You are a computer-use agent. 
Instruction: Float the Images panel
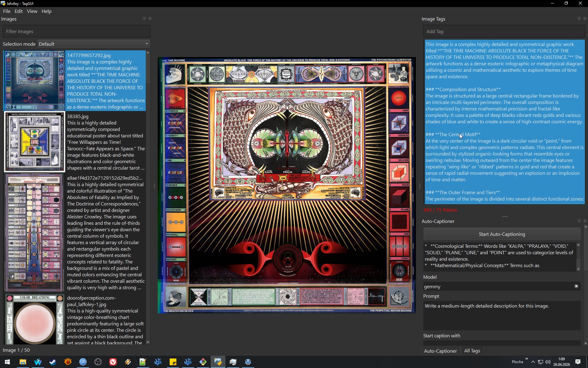(x=144, y=19)
